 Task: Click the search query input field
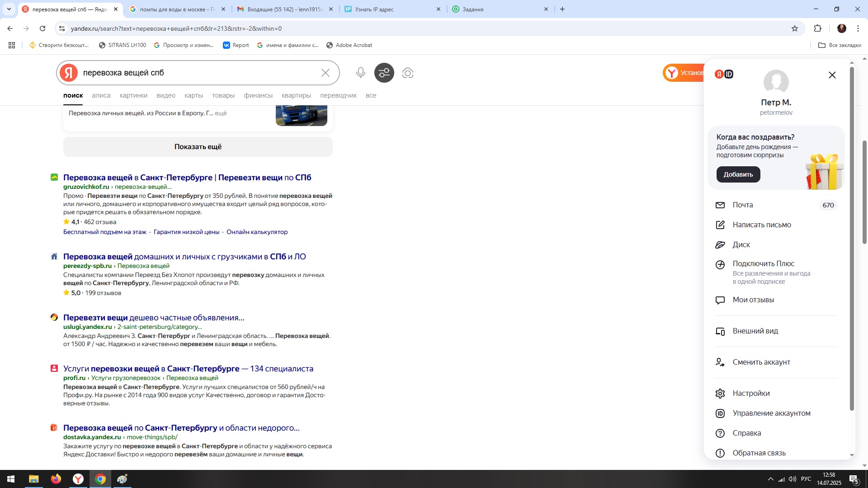pyautogui.click(x=198, y=73)
